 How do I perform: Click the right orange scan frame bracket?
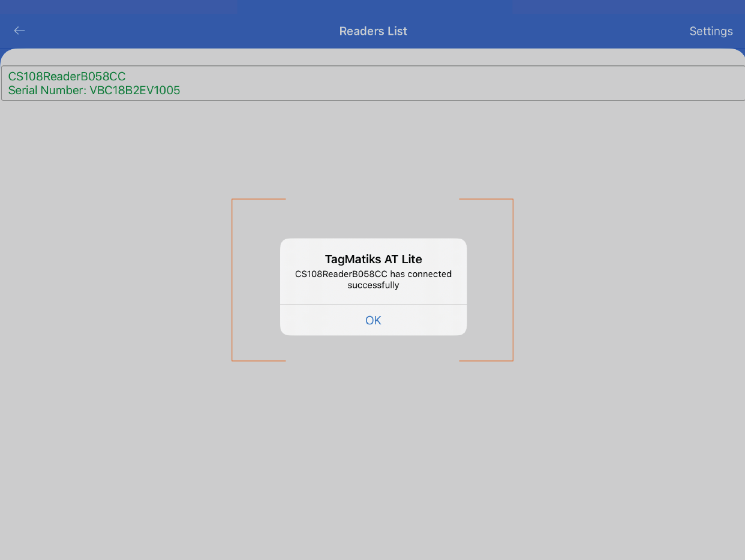pyautogui.click(x=513, y=279)
